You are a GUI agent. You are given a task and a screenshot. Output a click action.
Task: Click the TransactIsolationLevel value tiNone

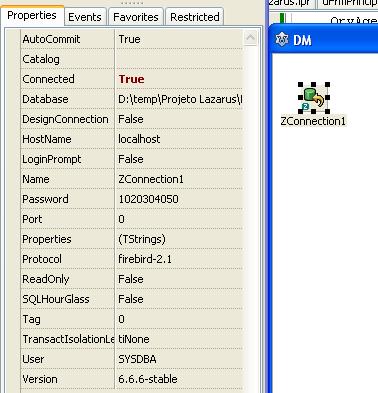click(x=134, y=339)
